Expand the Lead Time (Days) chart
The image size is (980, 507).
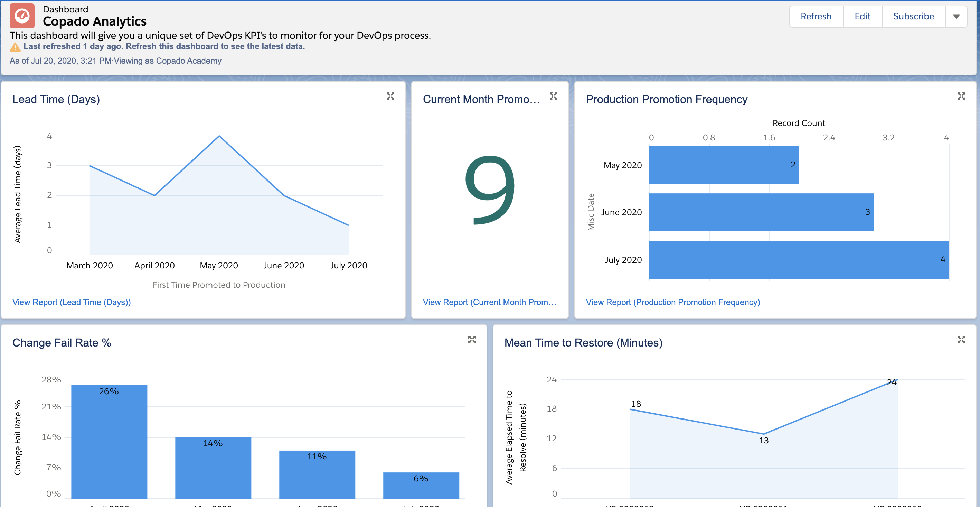(x=390, y=96)
